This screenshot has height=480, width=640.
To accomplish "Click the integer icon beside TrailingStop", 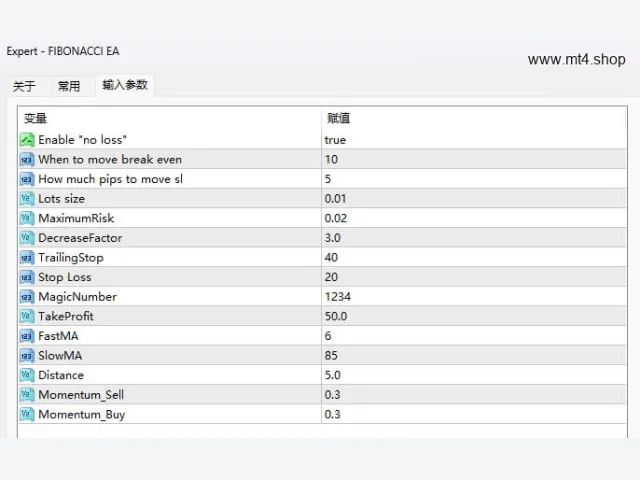I will (27, 258).
